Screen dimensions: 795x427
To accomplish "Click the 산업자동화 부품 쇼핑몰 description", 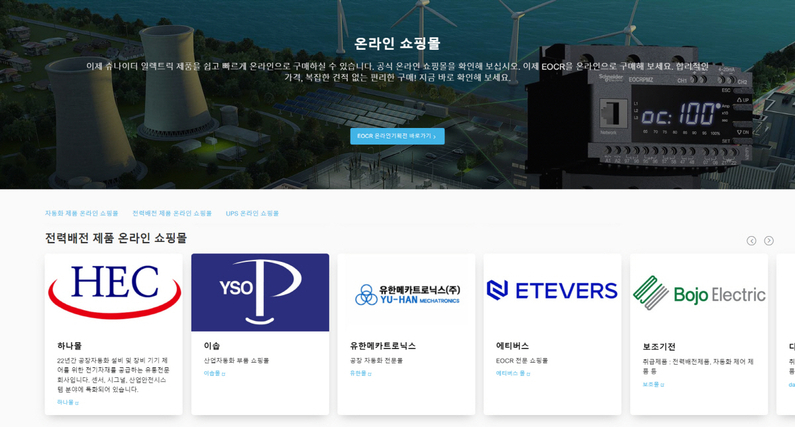I will [x=236, y=361].
